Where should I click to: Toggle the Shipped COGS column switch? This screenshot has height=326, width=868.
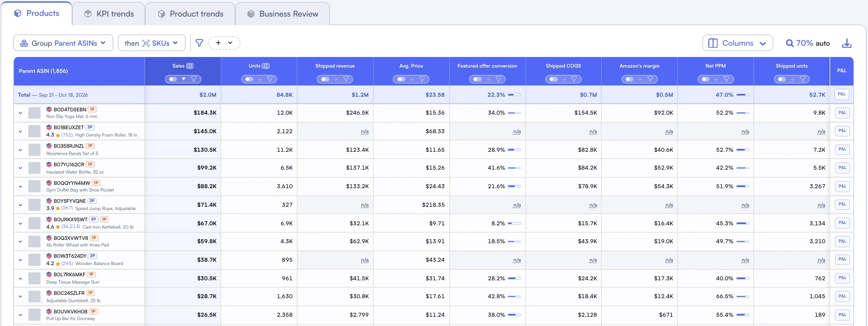point(553,79)
